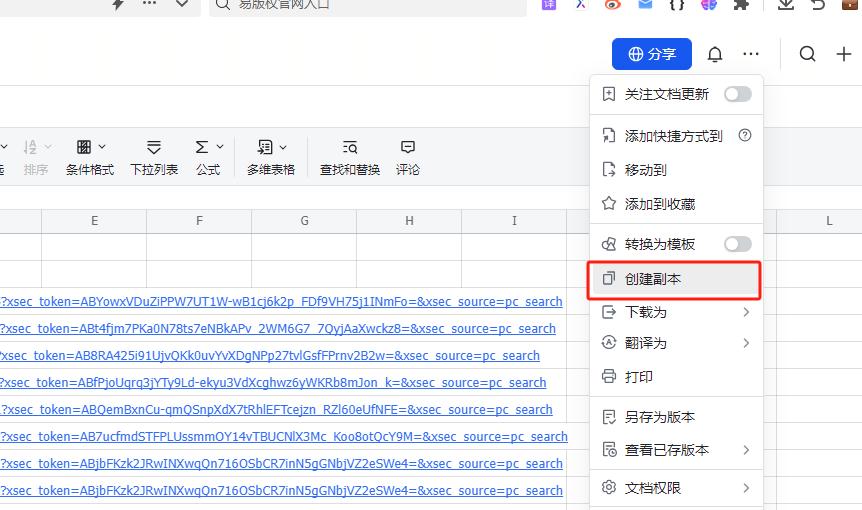Click the 排序 sort toolbar button
The image size is (862, 510).
tap(35, 157)
